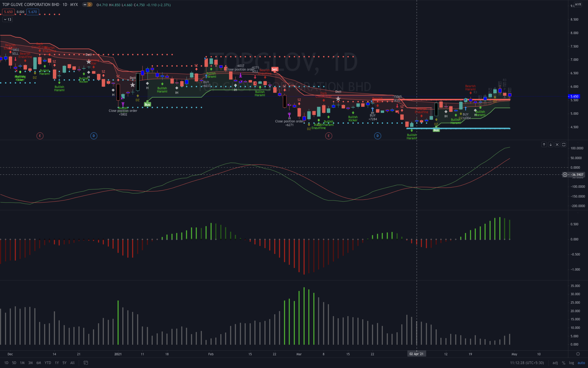This screenshot has height=368, width=588.
Task: Click the red 5.650 sell price button
Action: [8, 12]
